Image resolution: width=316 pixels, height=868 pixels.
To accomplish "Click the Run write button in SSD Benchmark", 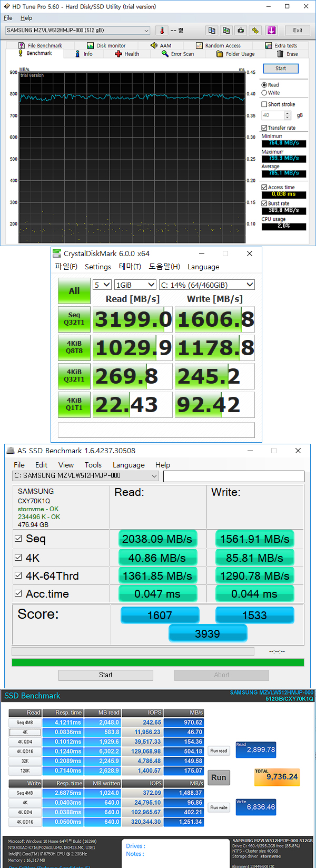I will (x=219, y=807).
